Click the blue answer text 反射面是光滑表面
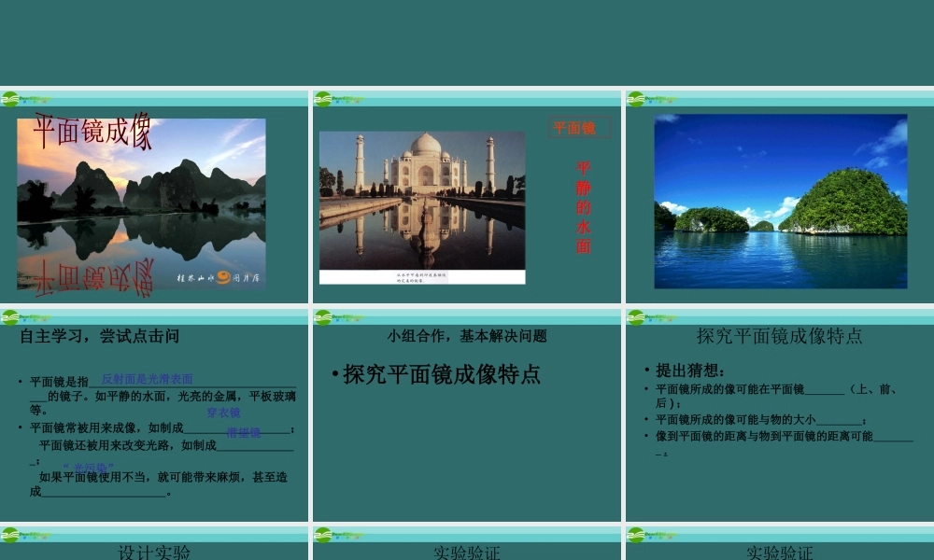934x560 pixels. [x=147, y=379]
